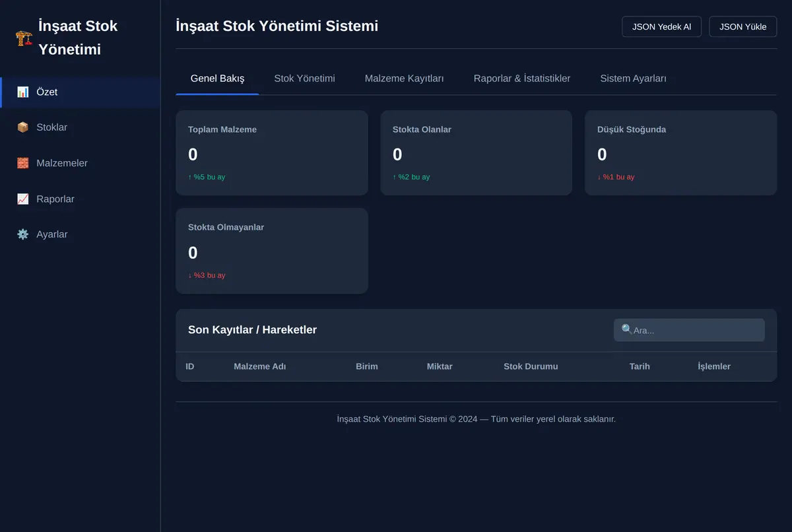Go to Malzemeler in the sidebar
The width and height of the screenshot is (792, 532).
point(80,163)
